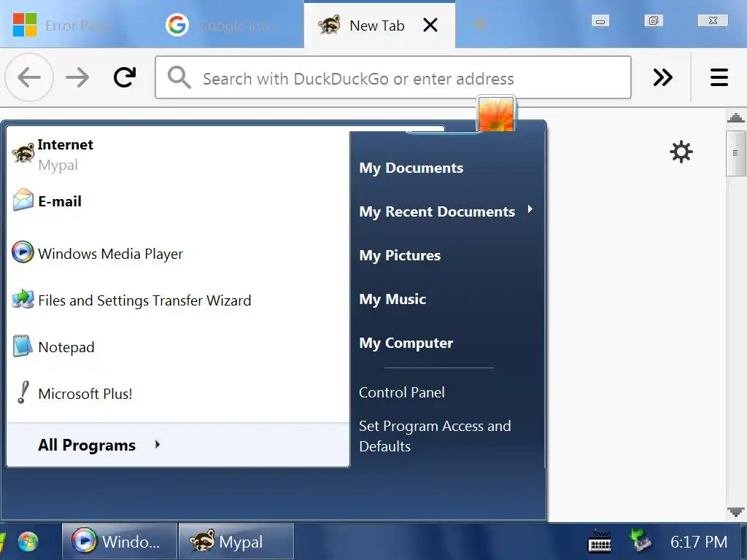Launch Internet Mypal from Start menu
This screenshot has width=747, height=560.
[178, 155]
